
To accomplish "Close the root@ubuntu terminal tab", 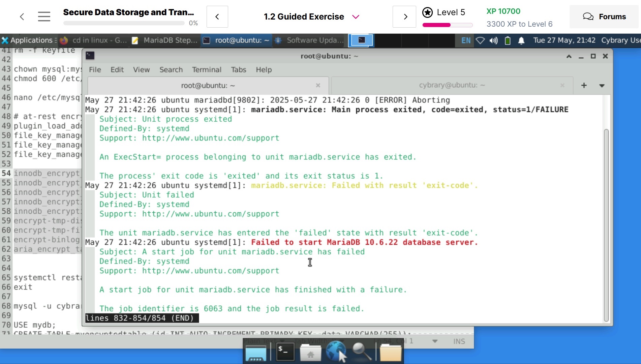I will [x=318, y=85].
